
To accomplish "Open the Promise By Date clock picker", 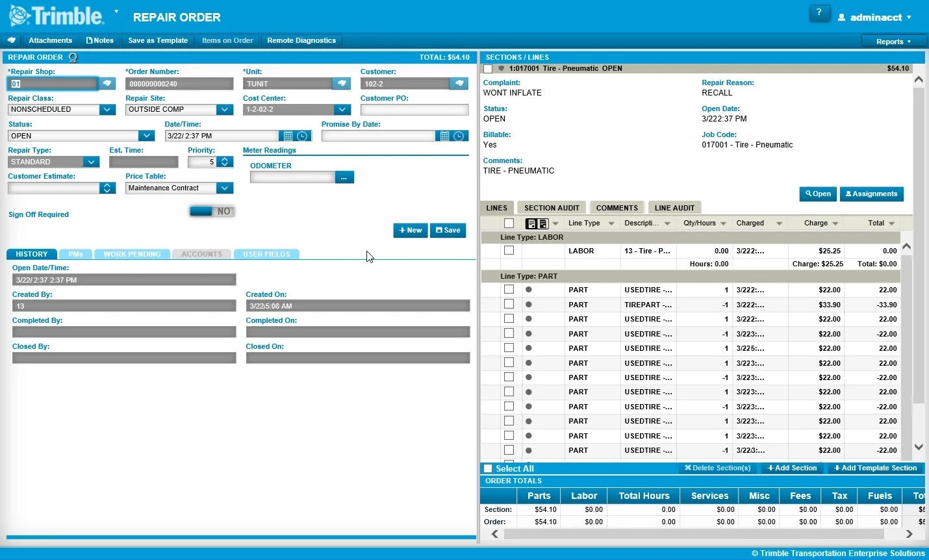I will 459,136.
